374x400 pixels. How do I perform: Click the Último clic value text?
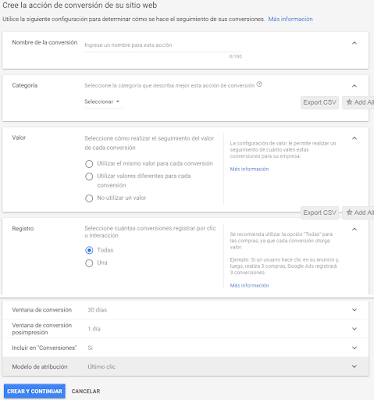point(101,367)
